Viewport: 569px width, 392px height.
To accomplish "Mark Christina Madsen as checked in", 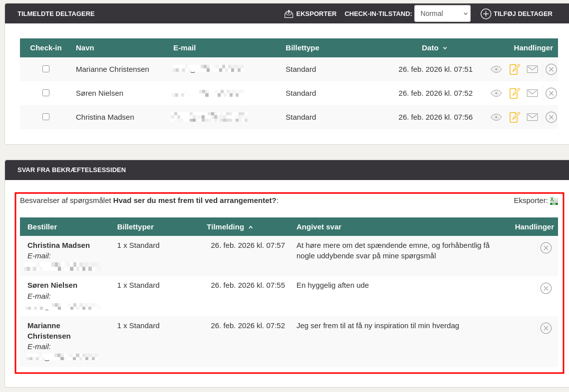I will click(46, 117).
